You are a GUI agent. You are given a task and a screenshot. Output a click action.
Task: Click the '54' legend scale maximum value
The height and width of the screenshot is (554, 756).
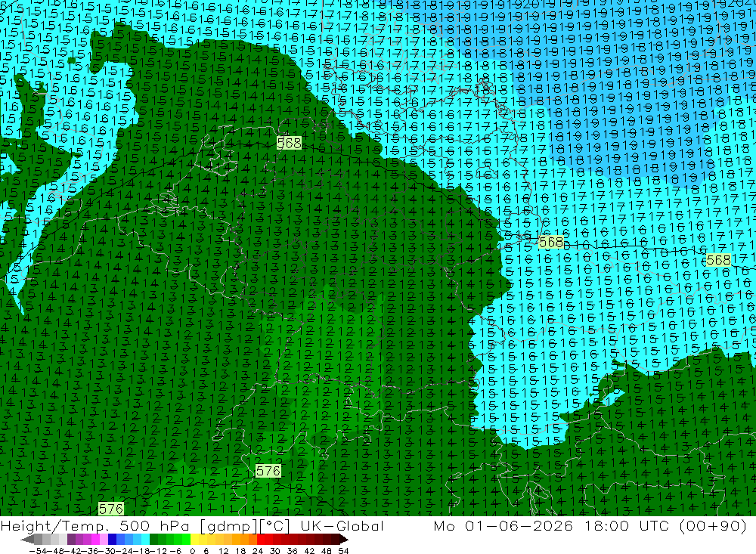[343, 551]
